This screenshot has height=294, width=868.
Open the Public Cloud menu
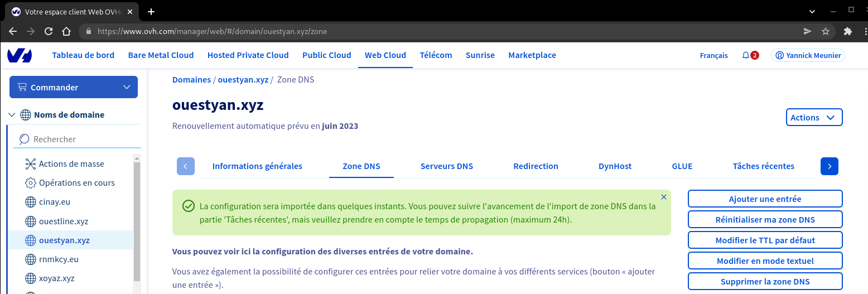(326, 55)
